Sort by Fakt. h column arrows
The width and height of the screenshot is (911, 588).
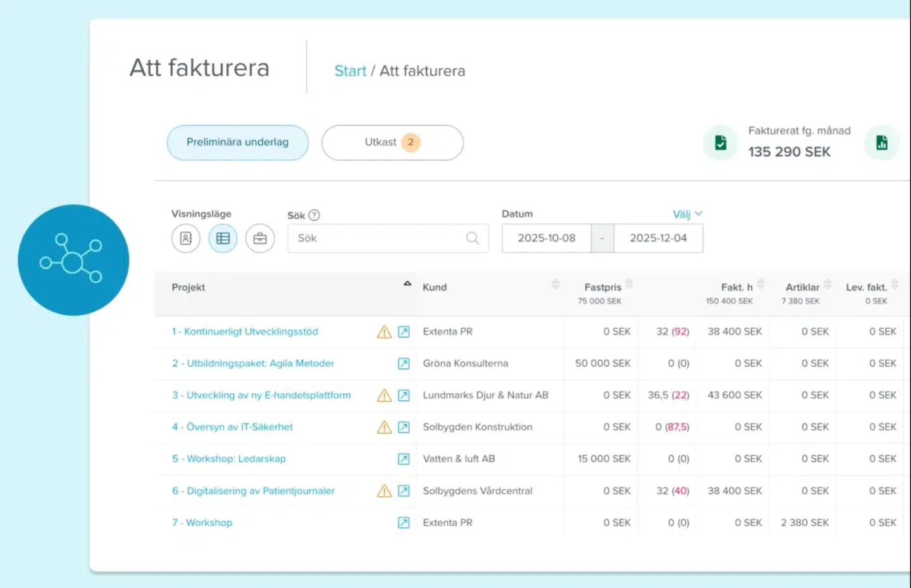[x=760, y=284]
